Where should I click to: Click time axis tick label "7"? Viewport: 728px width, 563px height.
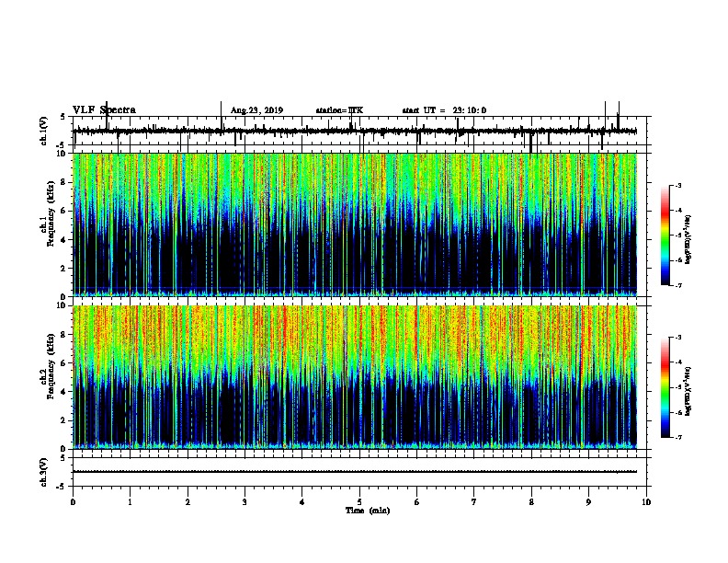pyautogui.click(x=474, y=502)
